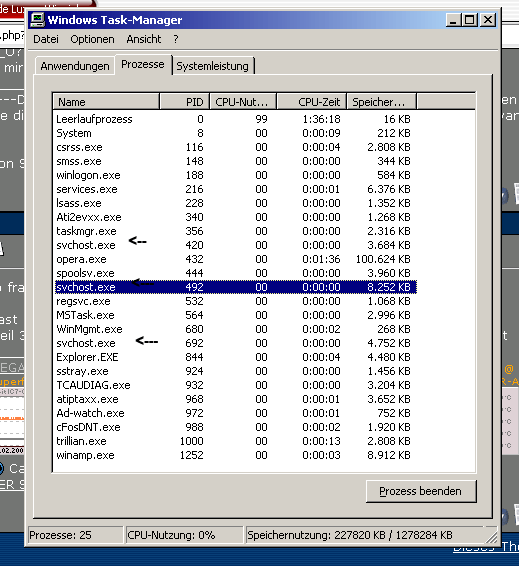Select the System process row
The width and height of the screenshot is (519, 566).
tap(236, 133)
